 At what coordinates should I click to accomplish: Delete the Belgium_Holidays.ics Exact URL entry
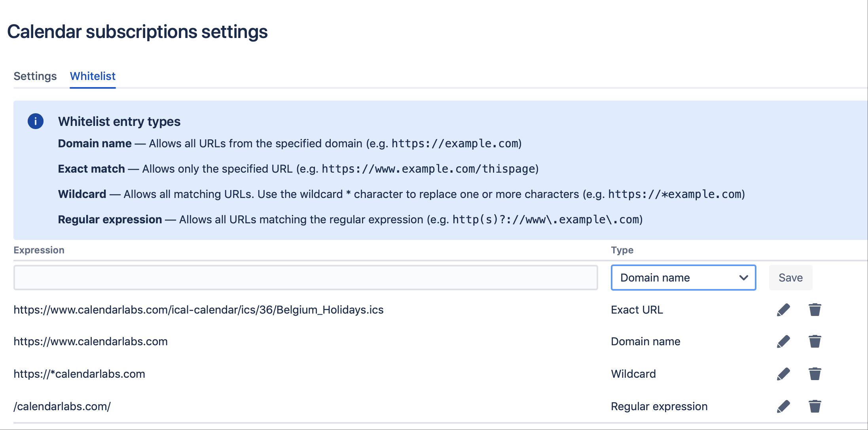(x=815, y=310)
